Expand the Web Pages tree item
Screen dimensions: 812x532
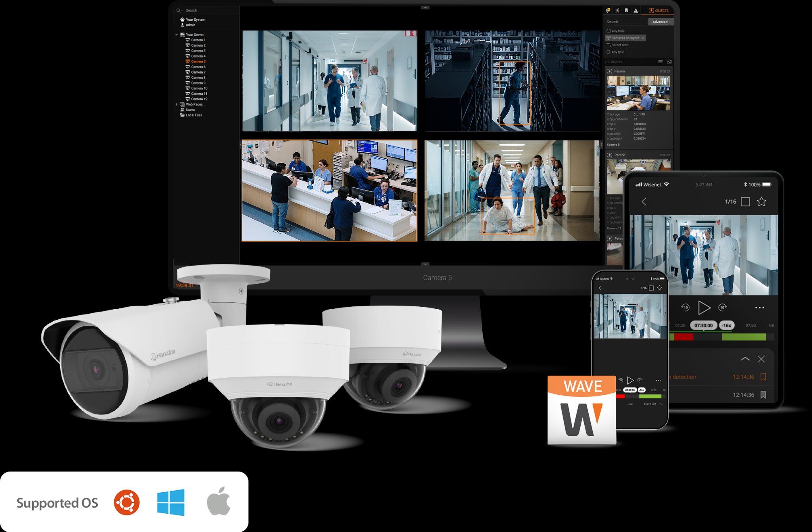(x=176, y=104)
